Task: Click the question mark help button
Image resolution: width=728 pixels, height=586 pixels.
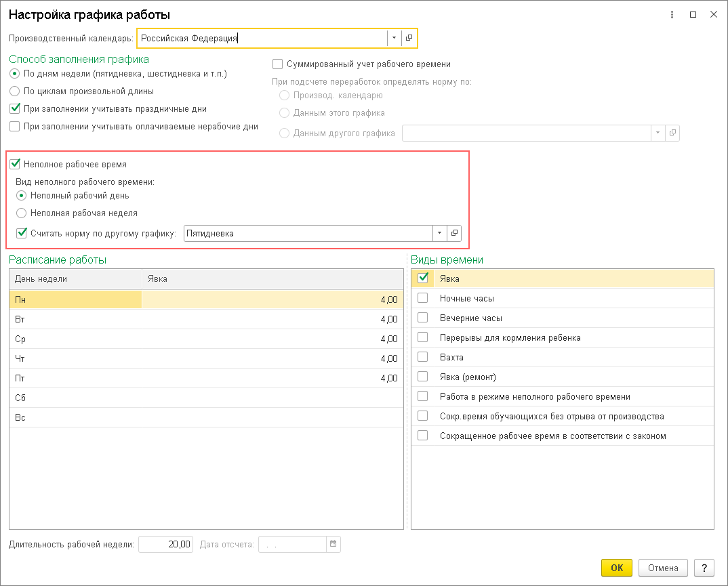Action: click(x=704, y=568)
